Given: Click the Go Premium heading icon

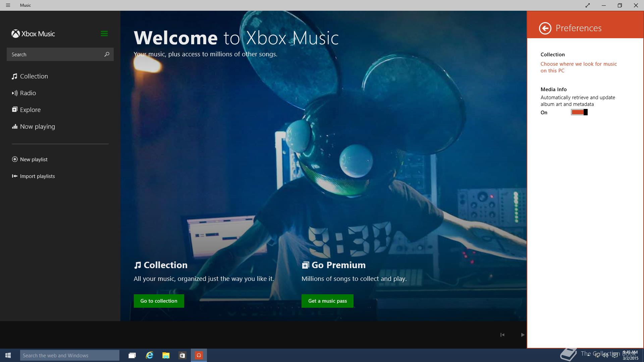Looking at the screenshot, I should (305, 265).
